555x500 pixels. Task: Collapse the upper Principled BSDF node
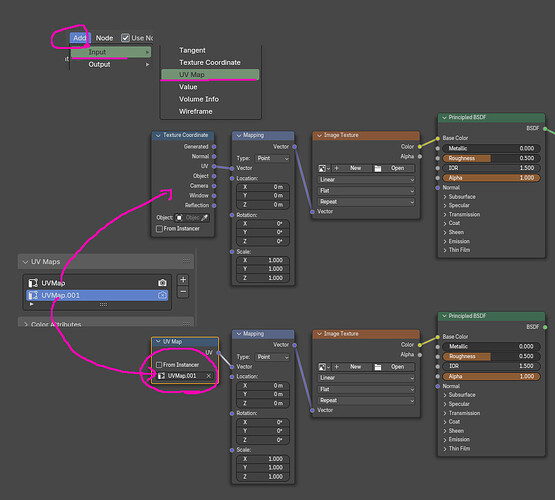(x=444, y=117)
